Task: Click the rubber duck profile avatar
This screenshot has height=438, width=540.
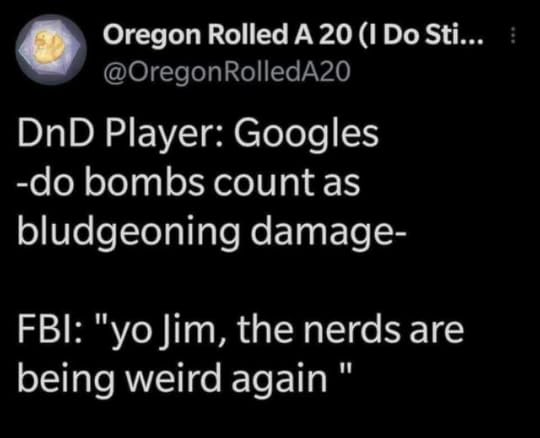Action: coord(51,50)
